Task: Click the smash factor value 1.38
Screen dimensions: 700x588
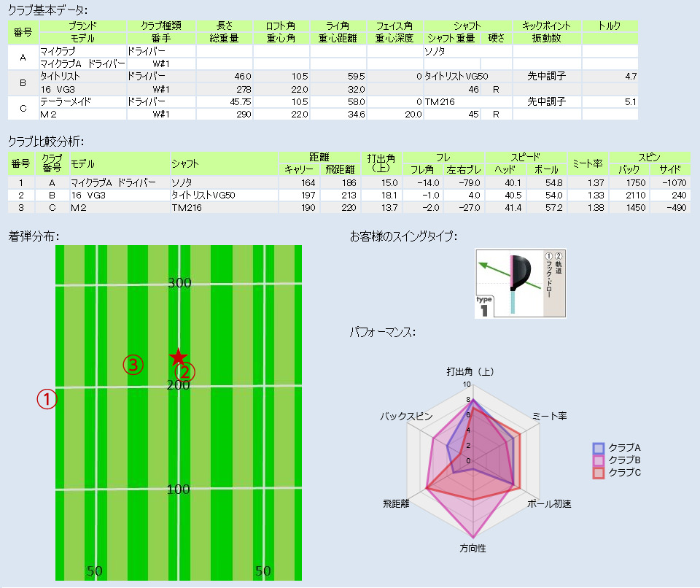Action: pos(596,208)
